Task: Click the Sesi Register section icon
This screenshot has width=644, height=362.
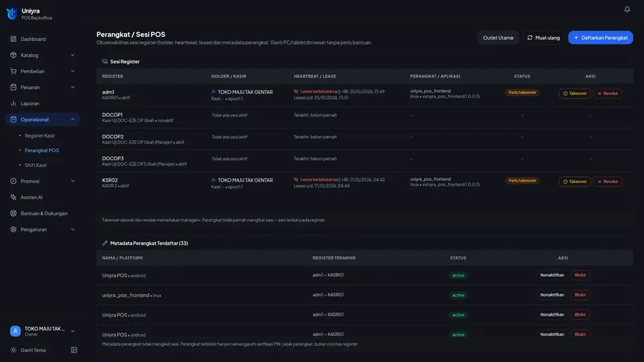Action: click(x=105, y=62)
